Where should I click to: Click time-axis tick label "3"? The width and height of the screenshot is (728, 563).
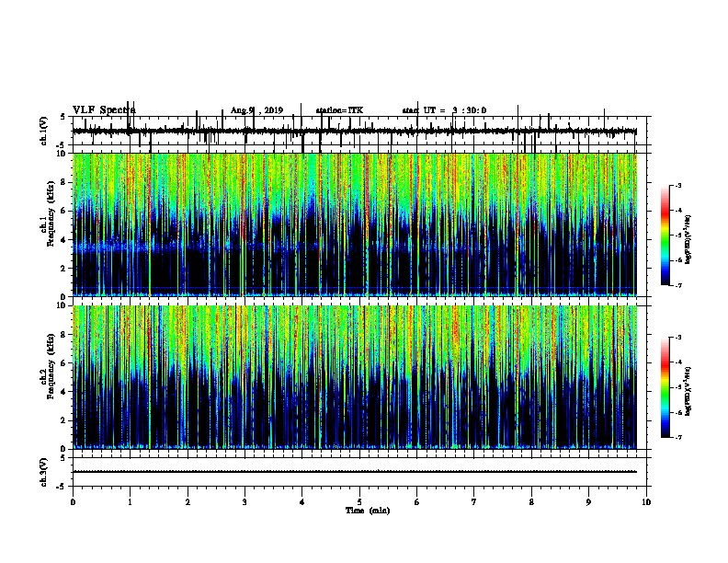[245, 502]
